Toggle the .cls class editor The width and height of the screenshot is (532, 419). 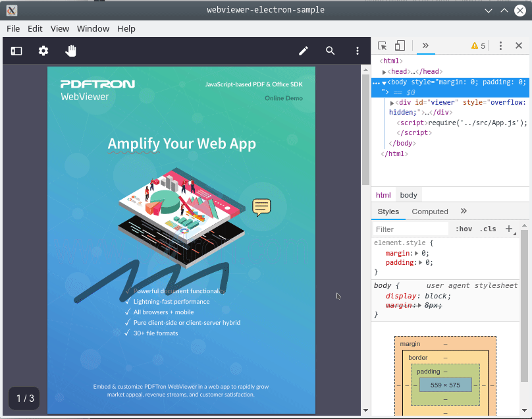coord(488,229)
